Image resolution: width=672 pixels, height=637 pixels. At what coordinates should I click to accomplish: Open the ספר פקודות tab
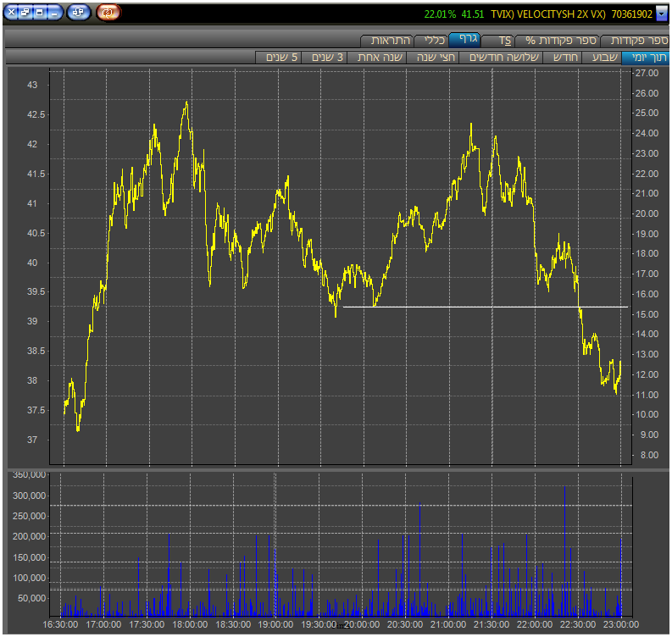[636, 41]
